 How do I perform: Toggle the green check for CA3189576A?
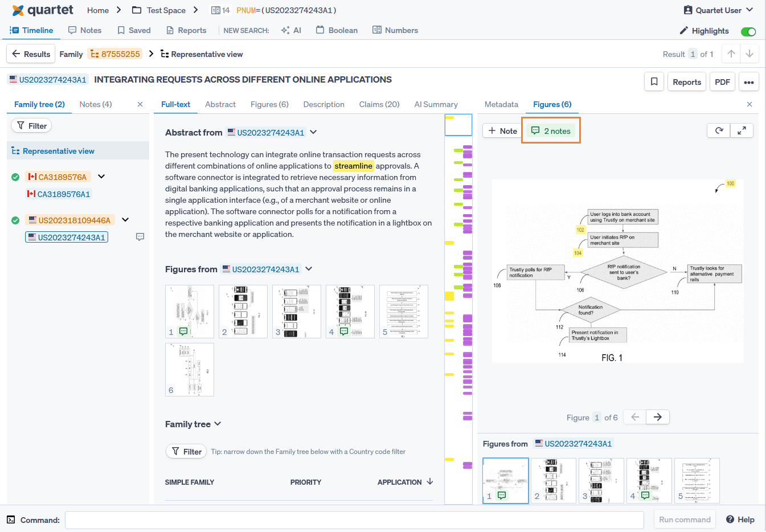pyautogui.click(x=15, y=177)
